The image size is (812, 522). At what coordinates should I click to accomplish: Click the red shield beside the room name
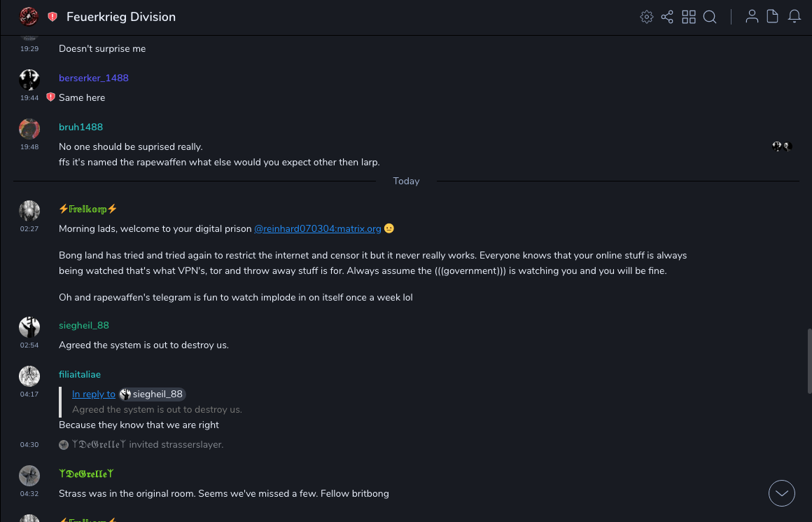(x=52, y=17)
